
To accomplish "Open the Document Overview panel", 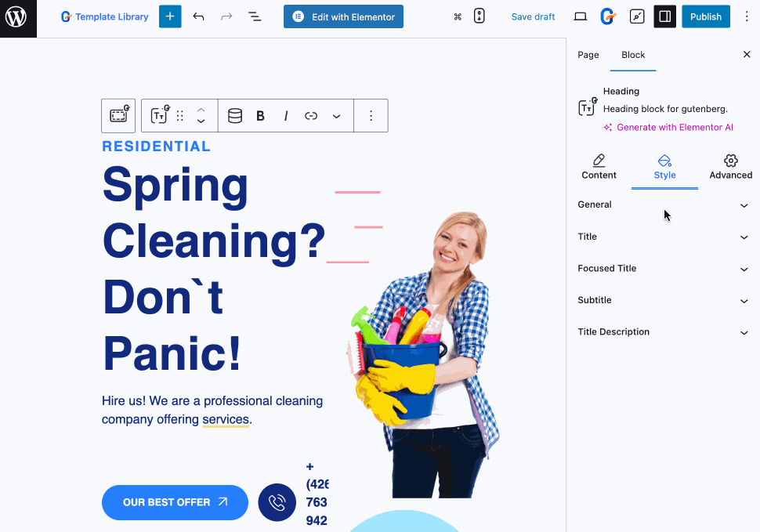I will tap(255, 16).
